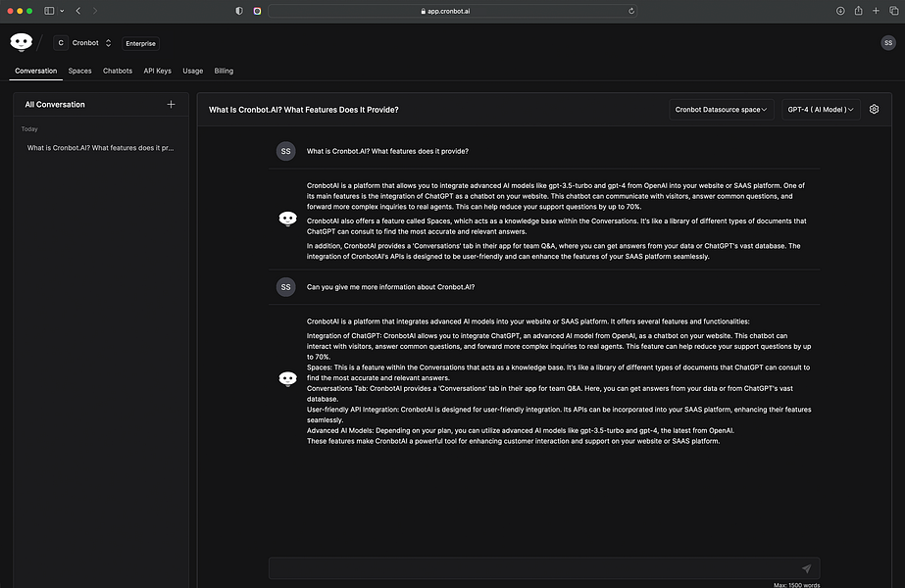Reload the page in address bar
This screenshot has width=905, height=588.
(x=631, y=11)
